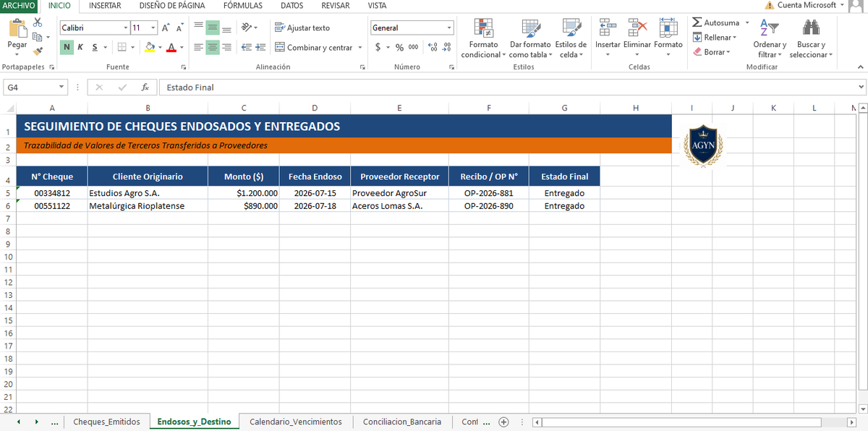The width and height of the screenshot is (868, 431).
Task: Toggle align text right
Action: [226, 48]
